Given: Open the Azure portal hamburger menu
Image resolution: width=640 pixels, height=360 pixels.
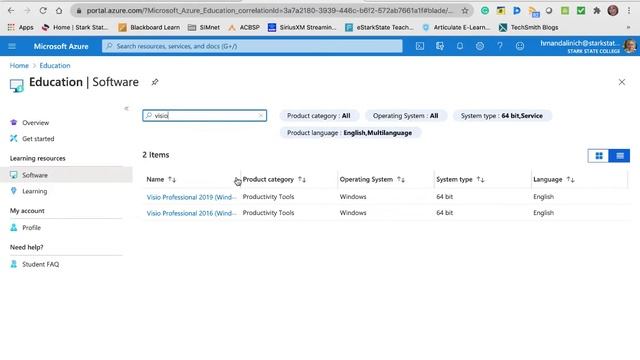Looking at the screenshot, I should click(12, 46).
